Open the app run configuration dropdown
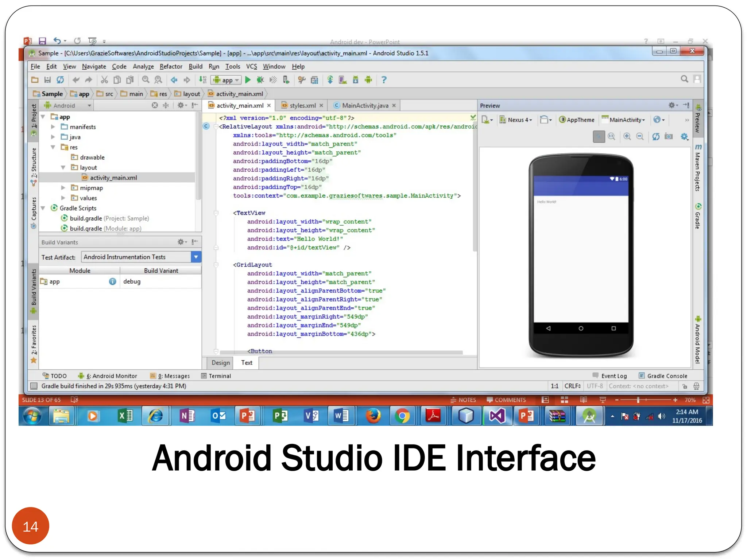Image resolution: width=747 pixels, height=560 pixels. click(226, 80)
